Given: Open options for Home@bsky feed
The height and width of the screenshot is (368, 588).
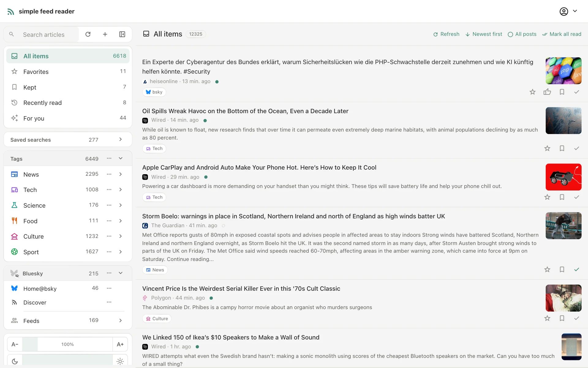Looking at the screenshot, I should click(109, 288).
